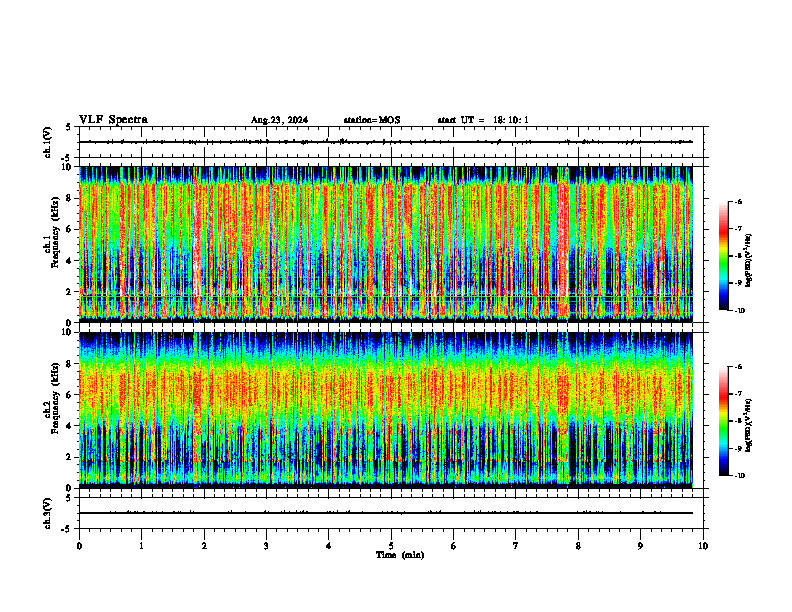792x612 pixels.
Task: Click the ch.2 "Frequency (kHz)" axis label
Action: (x=55, y=398)
